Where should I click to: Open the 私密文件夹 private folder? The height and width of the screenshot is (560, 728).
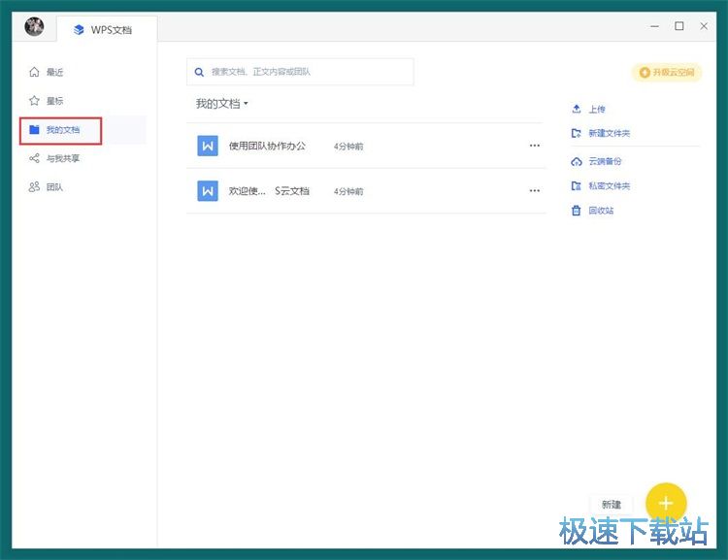click(609, 186)
